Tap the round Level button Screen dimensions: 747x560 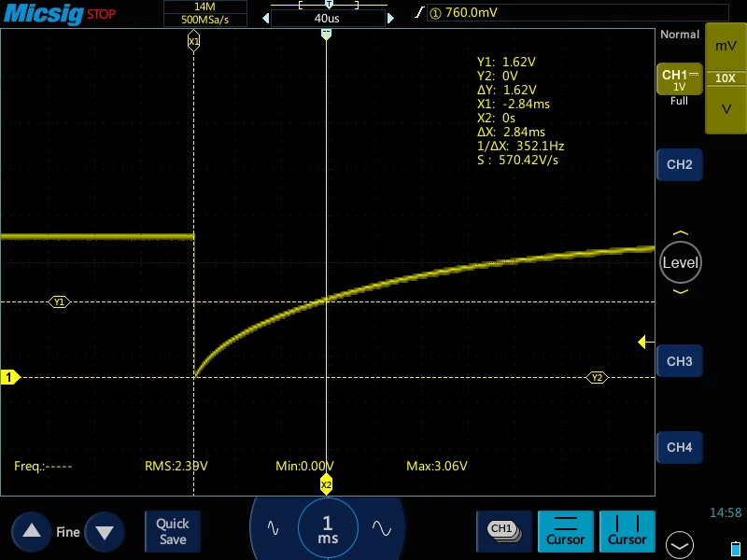coord(681,262)
